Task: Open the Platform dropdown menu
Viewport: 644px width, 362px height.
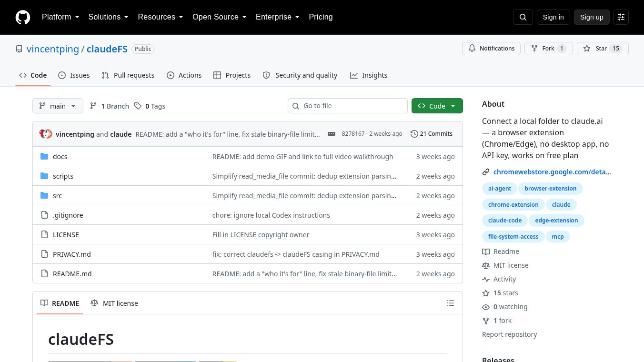Action: click(60, 17)
